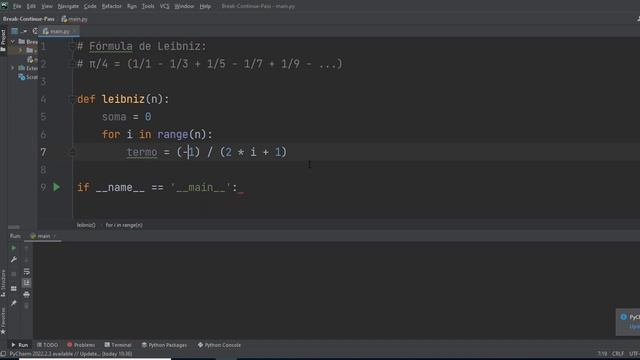This screenshot has height=360, width=640.
Task: Rerun main with the green play icon in Run panel
Action: [13, 248]
